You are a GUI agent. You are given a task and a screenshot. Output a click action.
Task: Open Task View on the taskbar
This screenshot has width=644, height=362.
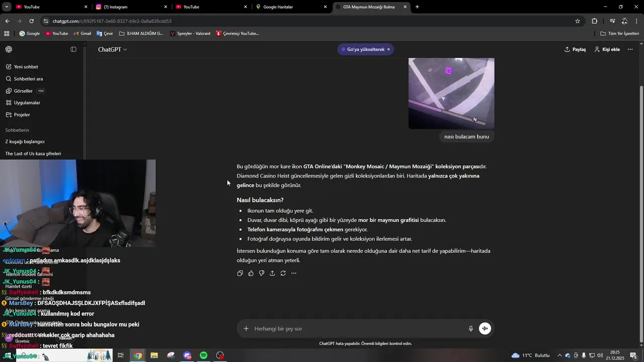tap(121, 355)
